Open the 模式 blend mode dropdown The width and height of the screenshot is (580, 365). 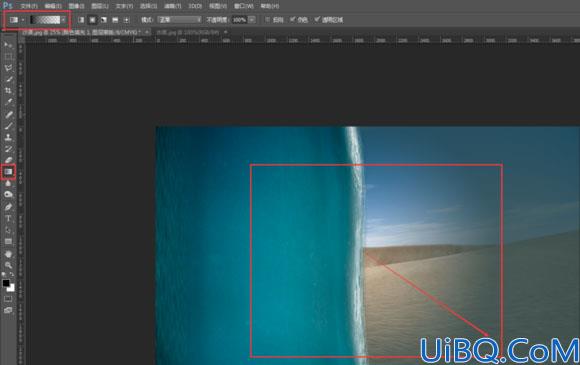click(180, 20)
